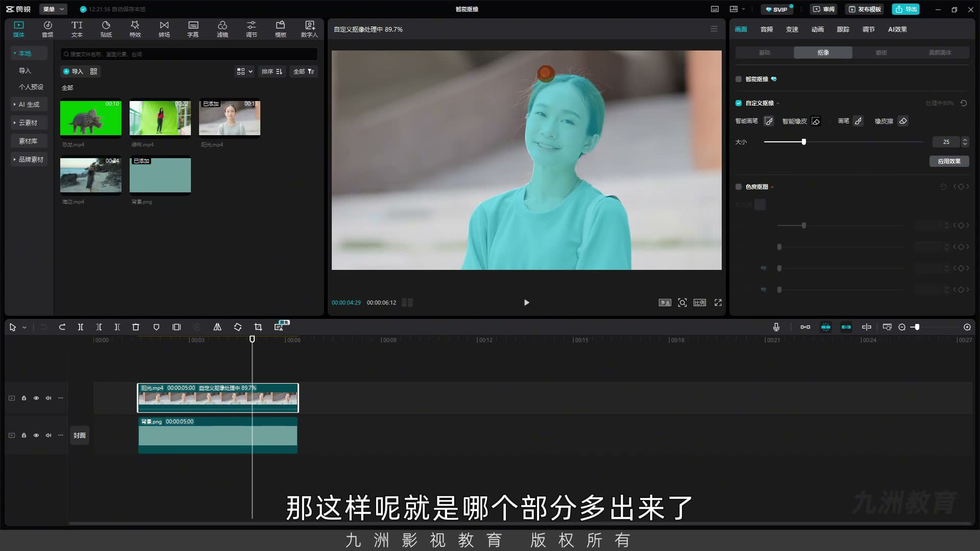
Task: Select the 画笔 brush tool
Action: pyautogui.click(x=858, y=121)
